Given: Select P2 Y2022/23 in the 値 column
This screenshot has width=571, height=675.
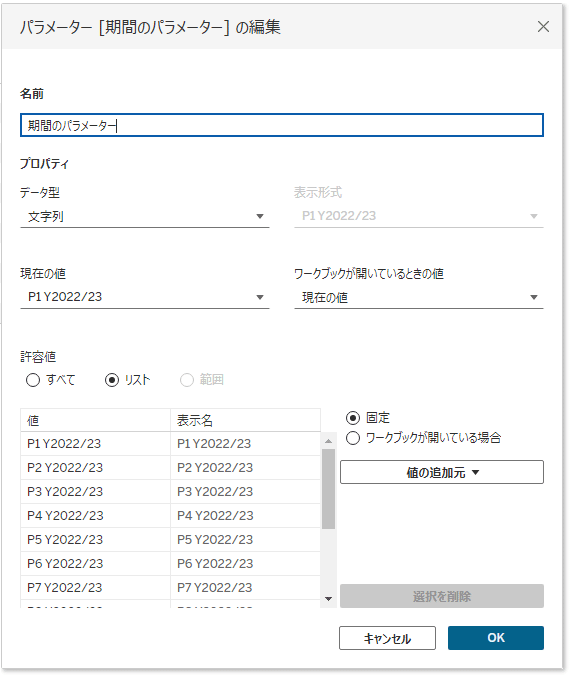Looking at the screenshot, I should (95, 468).
